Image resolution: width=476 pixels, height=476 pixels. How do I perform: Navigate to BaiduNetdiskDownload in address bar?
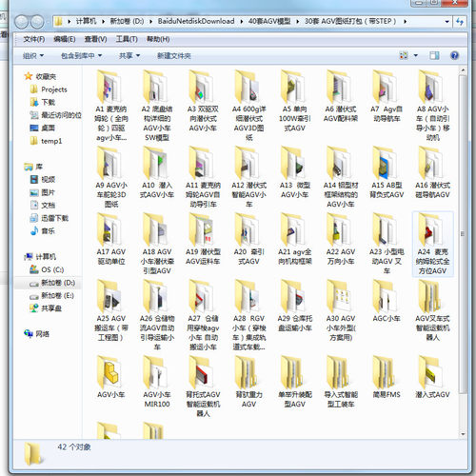pos(196,22)
